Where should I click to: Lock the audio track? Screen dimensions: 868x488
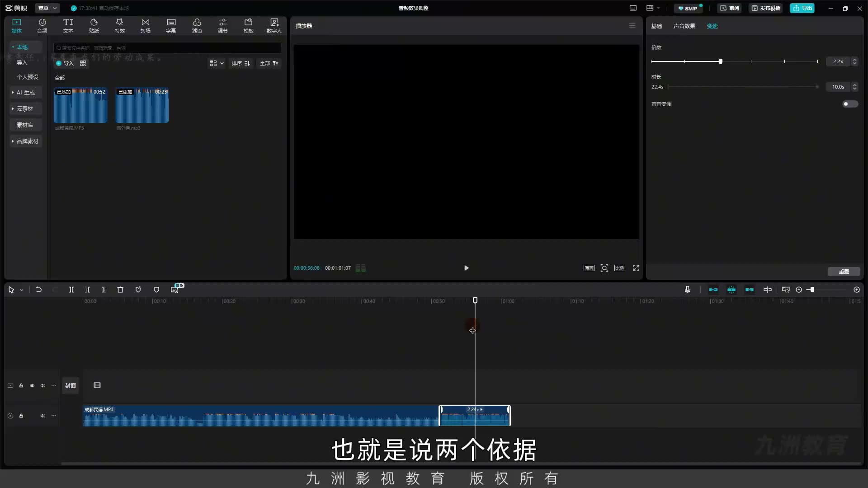point(21,416)
